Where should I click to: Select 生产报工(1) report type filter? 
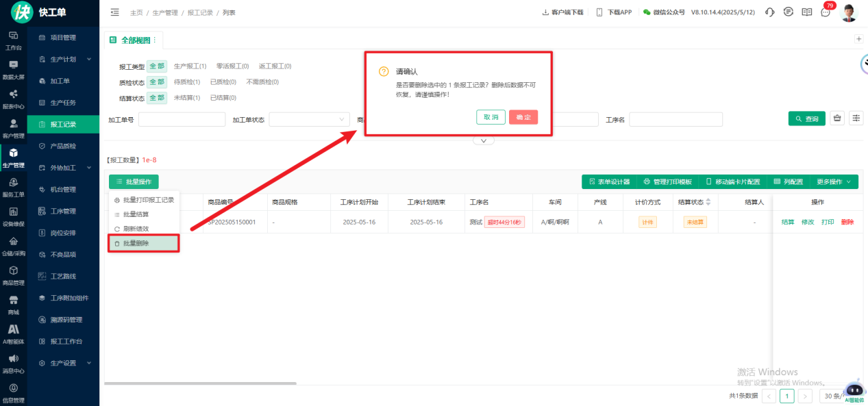pyautogui.click(x=190, y=66)
